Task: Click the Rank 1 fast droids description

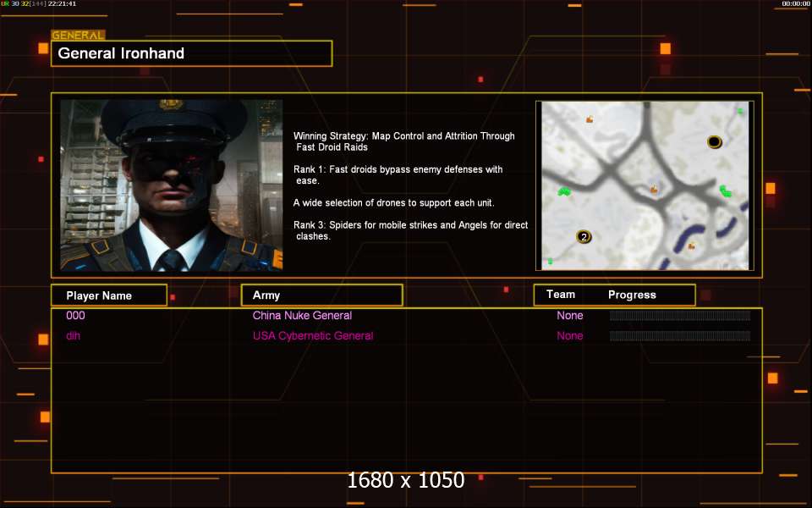Action: (398, 174)
